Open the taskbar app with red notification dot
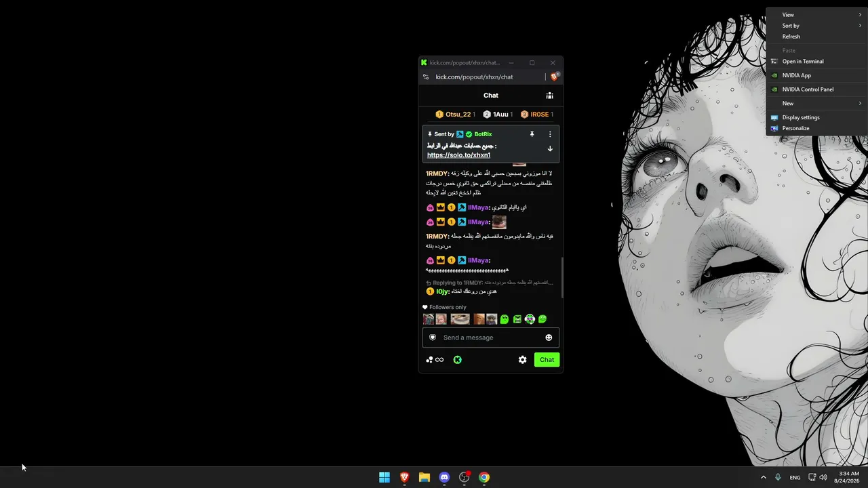This screenshot has width=868, height=488. tap(465, 477)
